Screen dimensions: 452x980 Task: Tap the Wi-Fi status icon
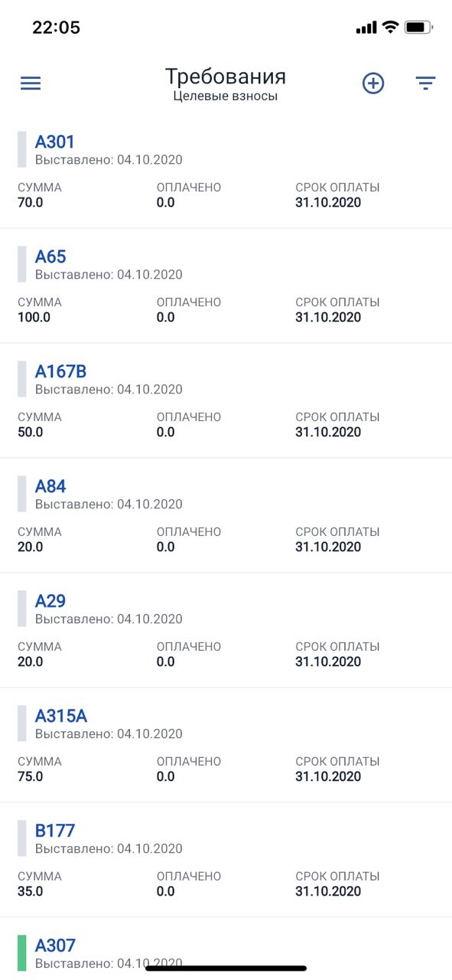[x=391, y=28]
